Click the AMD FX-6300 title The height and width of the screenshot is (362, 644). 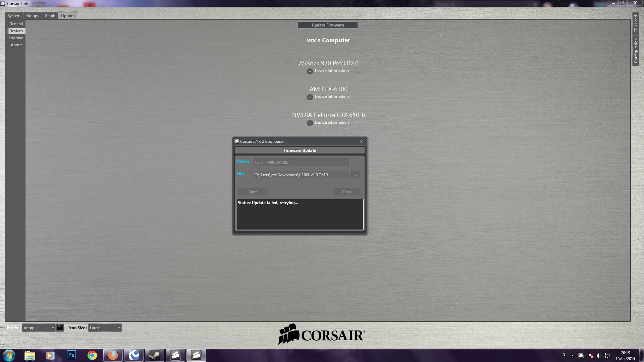328,89
